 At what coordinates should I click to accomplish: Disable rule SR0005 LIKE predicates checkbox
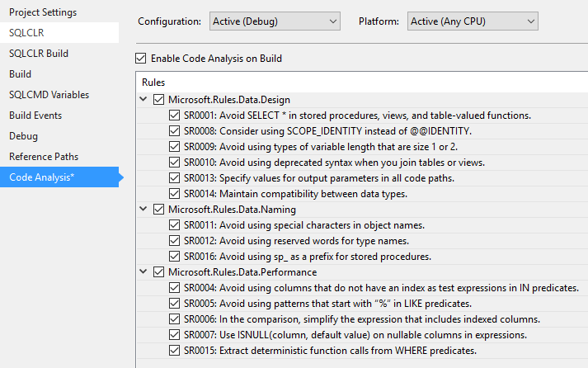click(x=174, y=304)
